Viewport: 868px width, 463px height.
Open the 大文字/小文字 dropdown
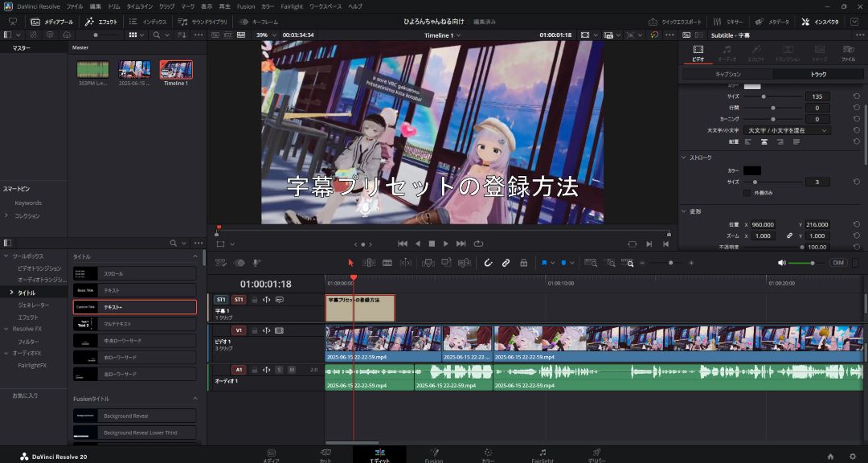[787, 130]
